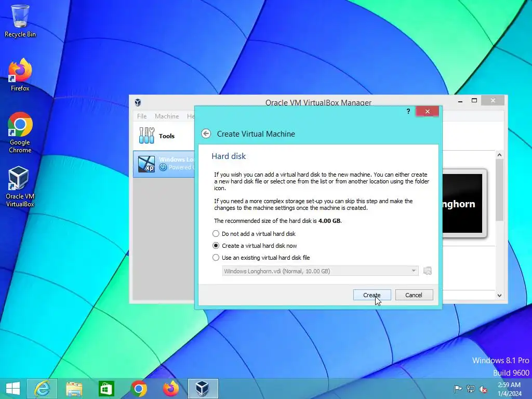Open the Machine menu in VirtualBox Manager
Image resolution: width=532 pixels, height=399 pixels.
[167, 116]
